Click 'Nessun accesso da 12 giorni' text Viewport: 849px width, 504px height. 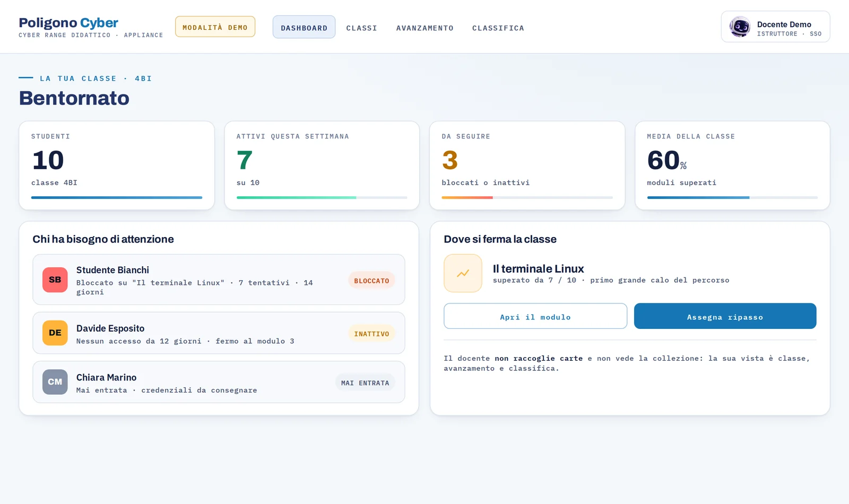138,341
